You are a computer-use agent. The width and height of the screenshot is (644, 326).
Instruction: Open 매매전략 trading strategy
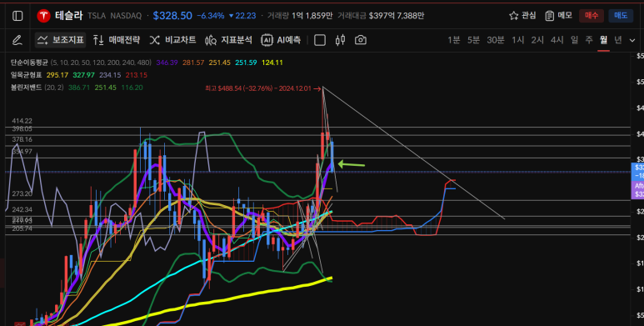[117, 40]
